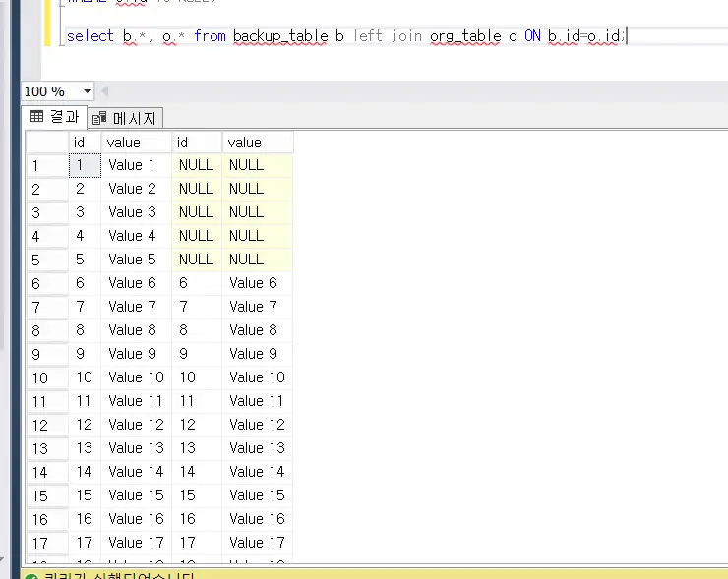
Task: Select second id column header
Action: 197,143
